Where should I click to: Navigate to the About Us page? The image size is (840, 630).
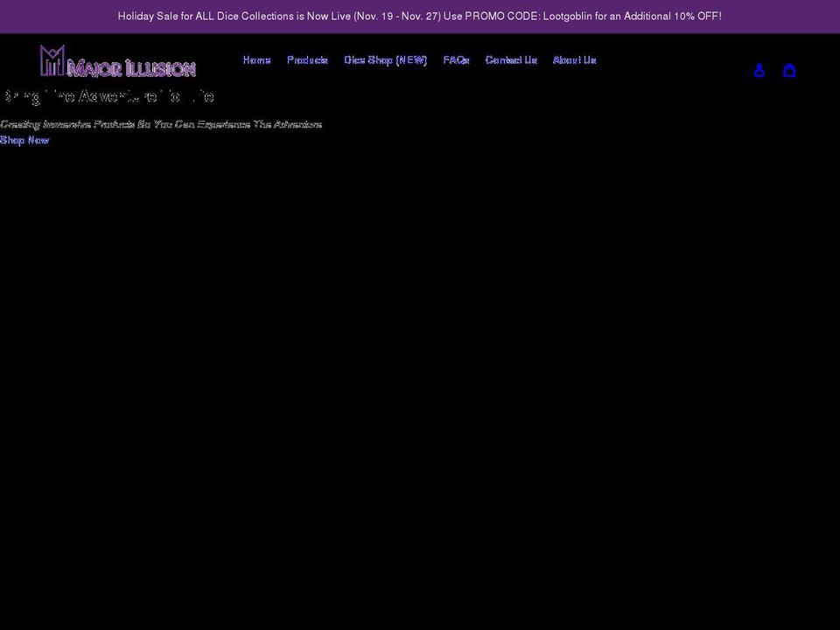coord(574,59)
